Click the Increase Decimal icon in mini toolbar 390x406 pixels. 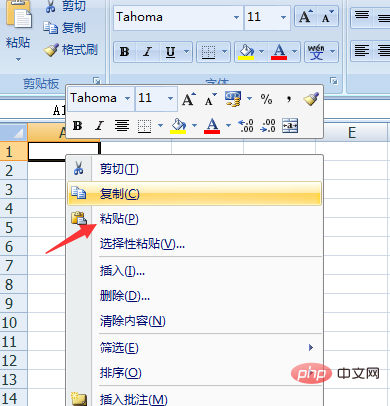click(x=246, y=126)
